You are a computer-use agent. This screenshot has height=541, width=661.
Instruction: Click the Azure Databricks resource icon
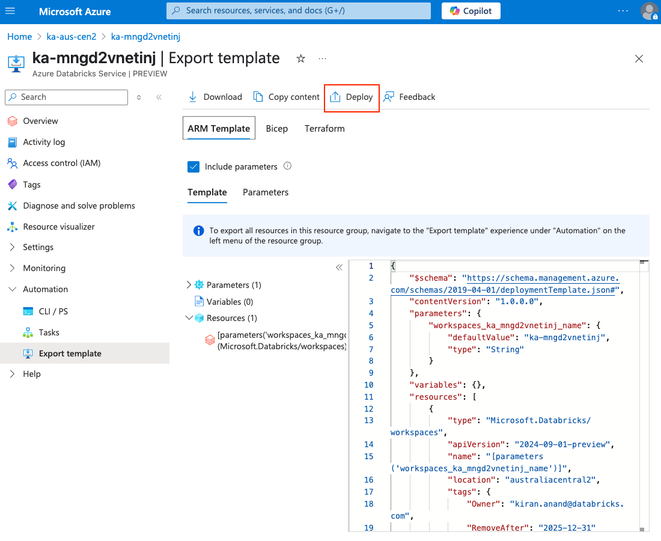(x=16, y=64)
